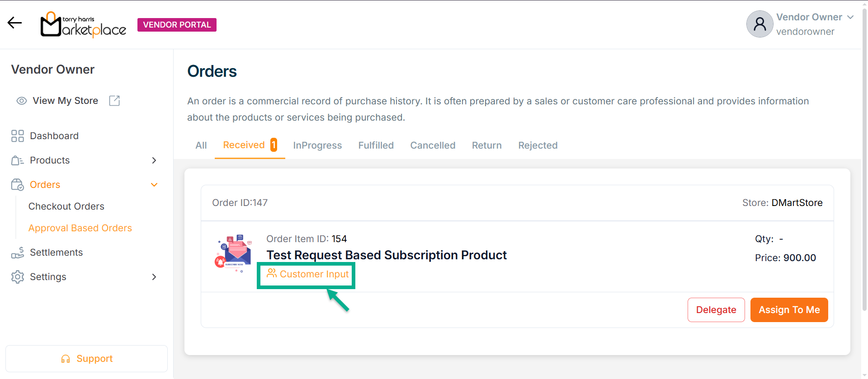Expand the Settings submenu chevron
The image size is (868, 379).
tap(154, 277)
